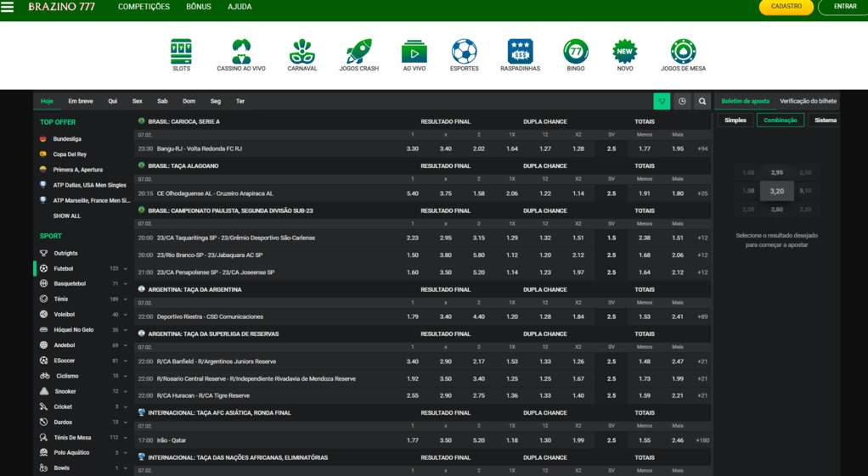Open Brasil: Carioca, Serie A league header
This screenshot has width=868, height=476.
[x=183, y=121]
